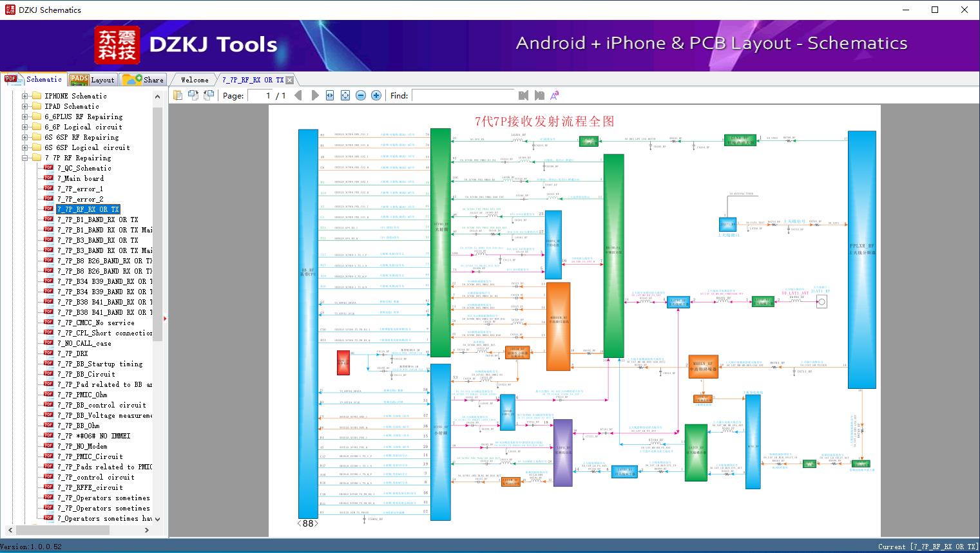This screenshot has width=980, height=553.
Task: Expand the 6_6P Logical circuit folder
Action: point(25,127)
